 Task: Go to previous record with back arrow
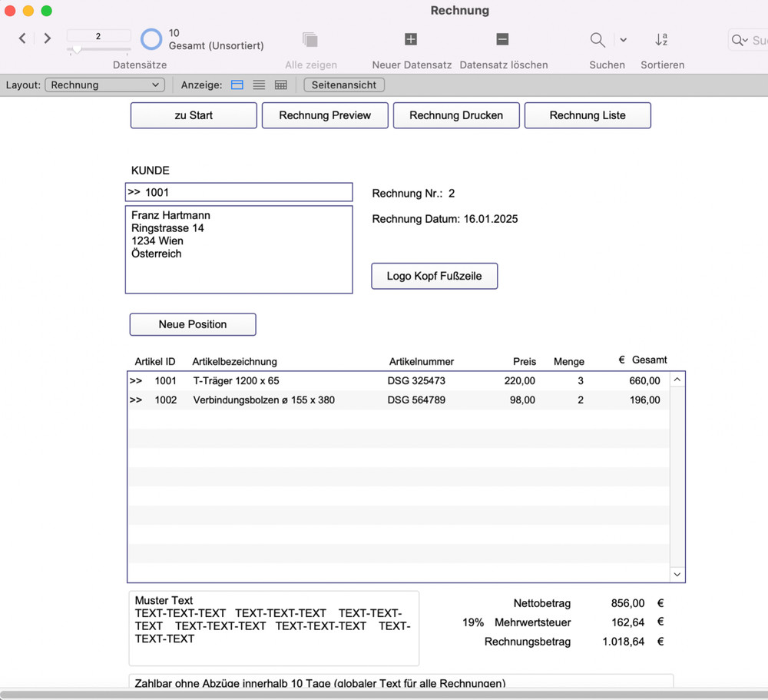[22, 38]
